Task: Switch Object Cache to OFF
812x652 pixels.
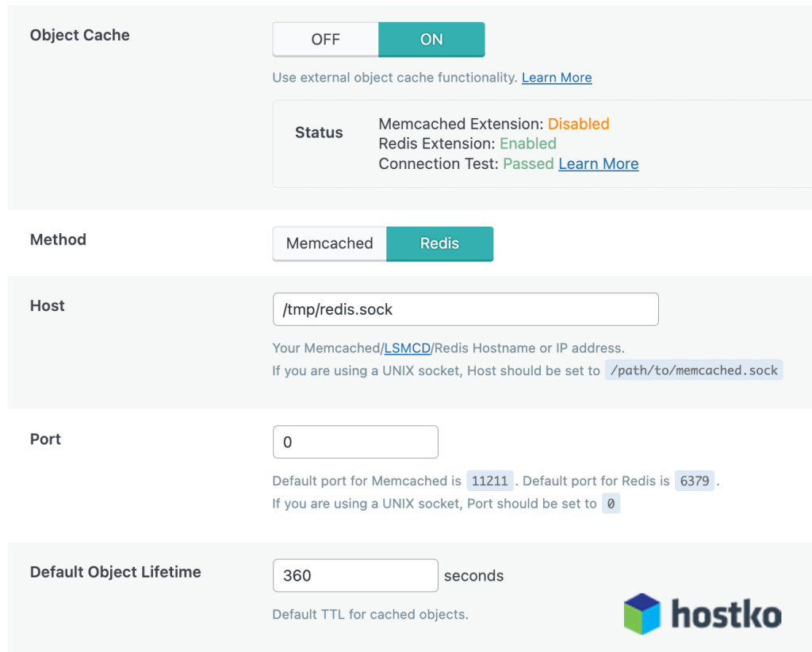Action: [325, 40]
